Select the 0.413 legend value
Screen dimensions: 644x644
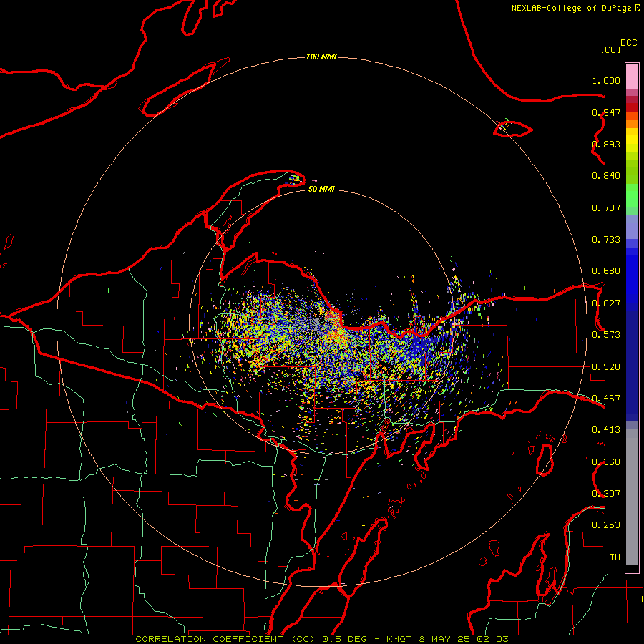point(606,430)
